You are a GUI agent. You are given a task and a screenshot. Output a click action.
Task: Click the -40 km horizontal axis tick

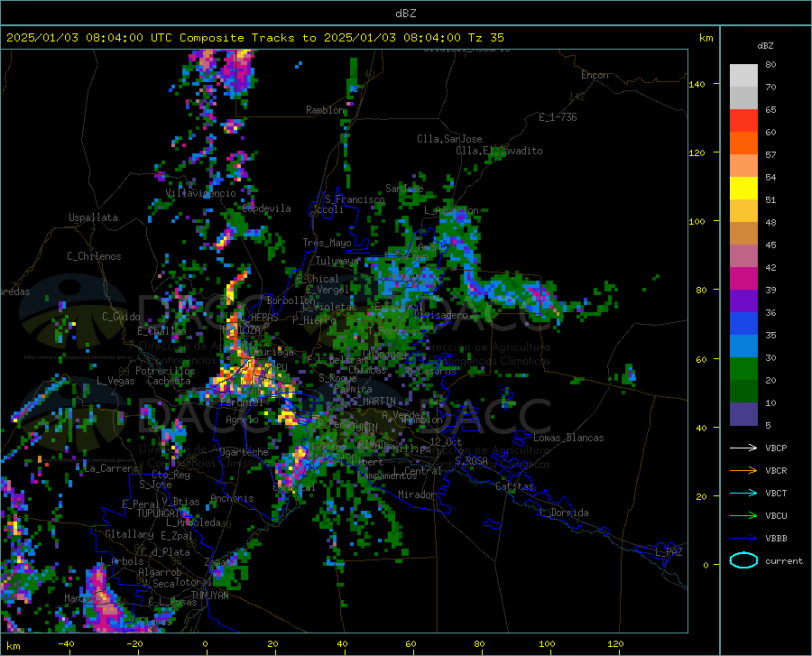click(x=66, y=643)
